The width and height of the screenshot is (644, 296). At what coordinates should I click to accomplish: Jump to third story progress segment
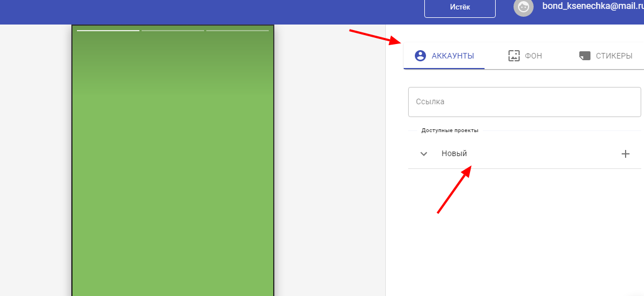point(238,31)
